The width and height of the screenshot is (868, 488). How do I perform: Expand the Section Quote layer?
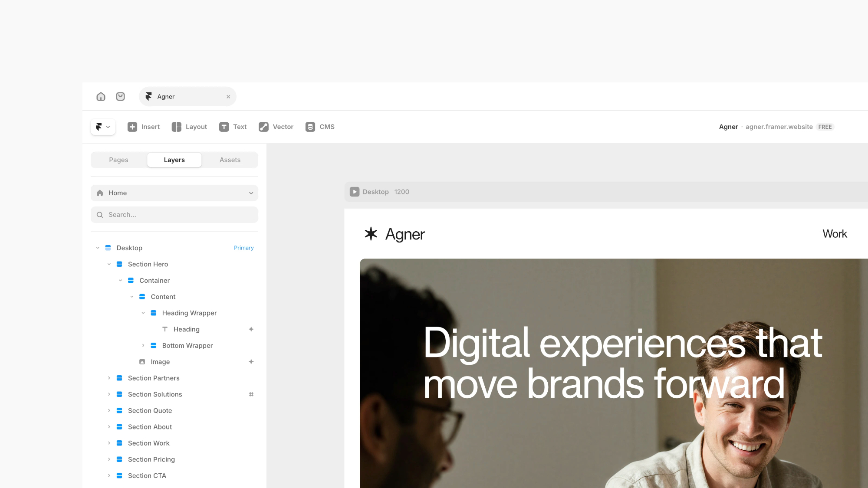109,411
